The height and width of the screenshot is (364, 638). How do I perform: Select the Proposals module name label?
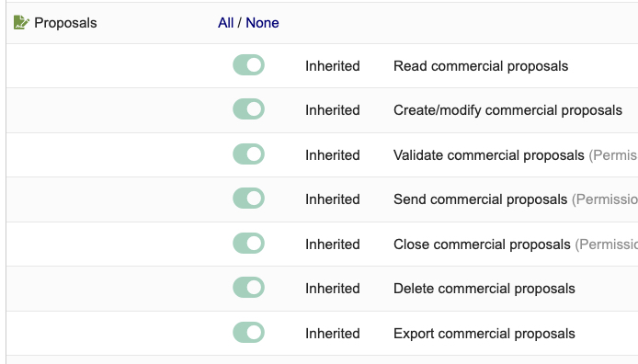tap(65, 23)
